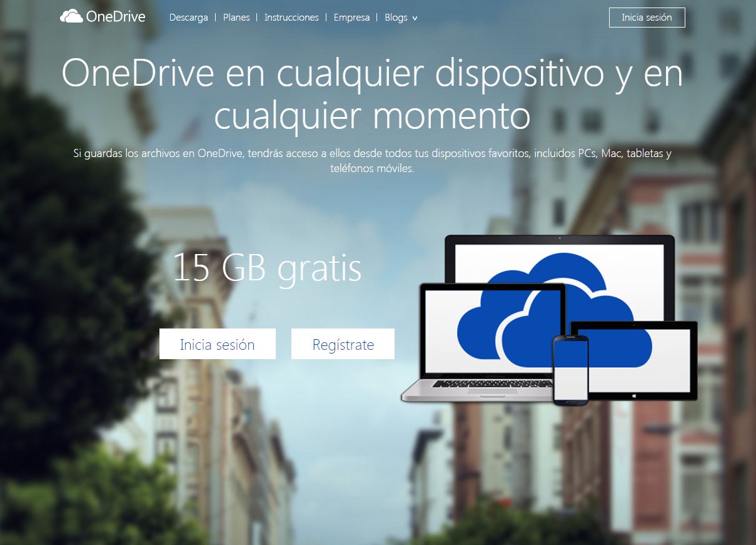Click Inicia sesión in the top right corner
Screen dimensions: 756x545
point(647,18)
